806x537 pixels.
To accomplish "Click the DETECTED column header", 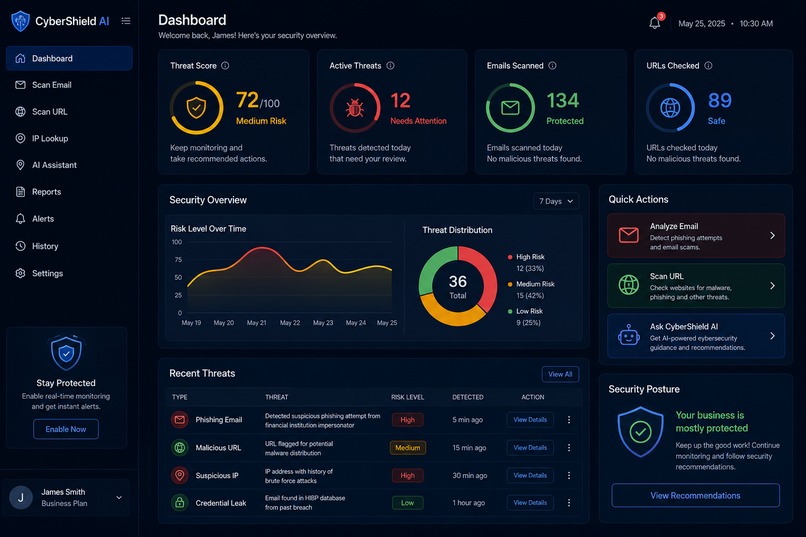I will pos(468,397).
